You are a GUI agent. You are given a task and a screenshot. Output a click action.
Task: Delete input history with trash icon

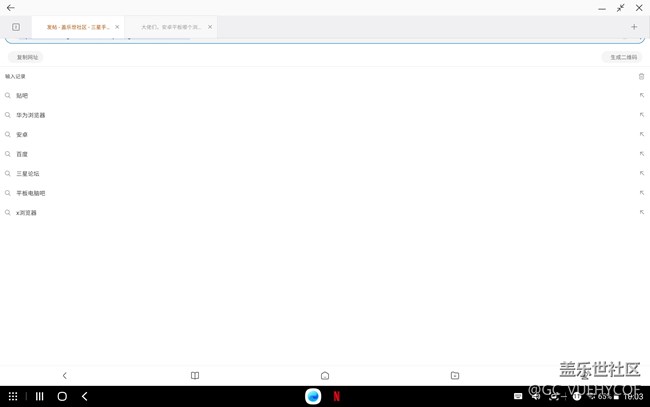coord(641,76)
